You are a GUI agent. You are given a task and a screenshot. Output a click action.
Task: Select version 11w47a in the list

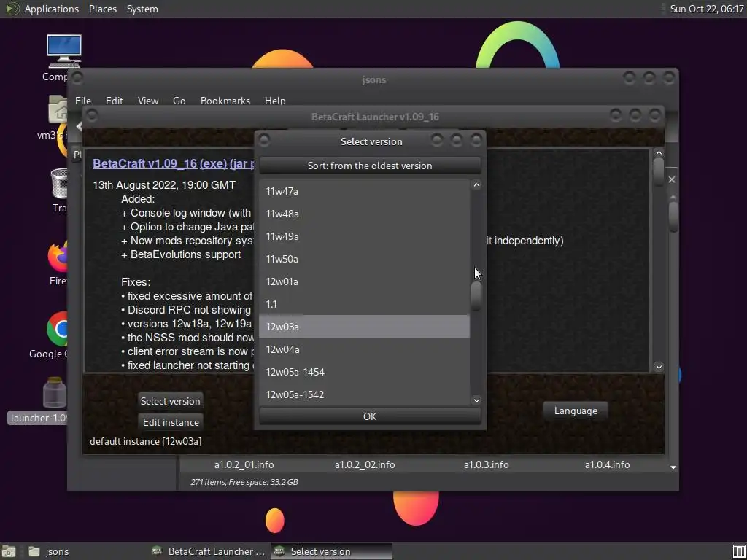tap(364, 191)
